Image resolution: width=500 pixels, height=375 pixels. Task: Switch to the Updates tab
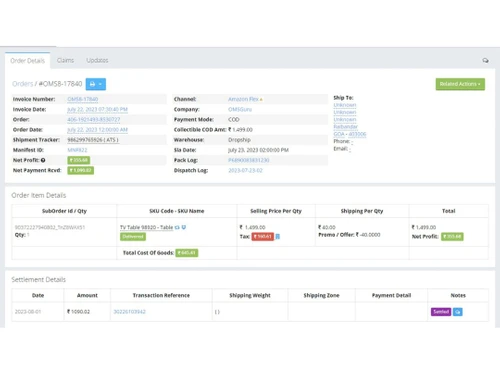point(97,60)
